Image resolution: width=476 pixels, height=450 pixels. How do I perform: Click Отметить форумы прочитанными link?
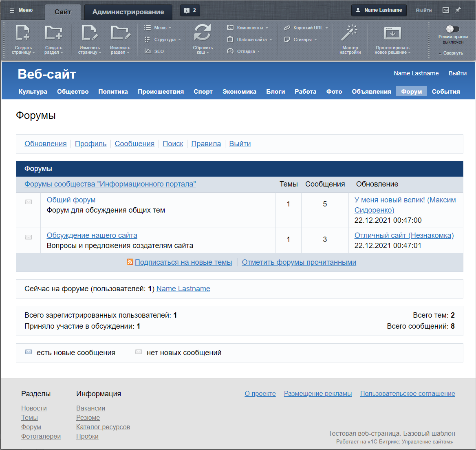coord(299,262)
